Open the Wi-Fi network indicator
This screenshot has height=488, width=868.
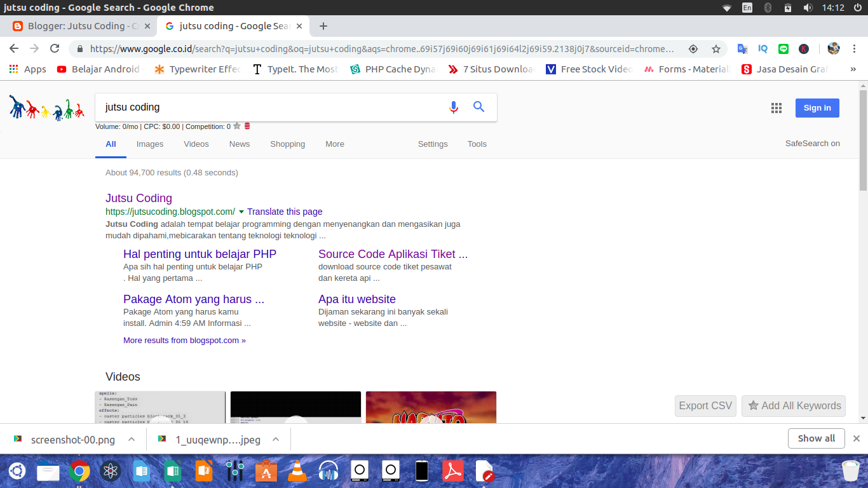click(727, 8)
